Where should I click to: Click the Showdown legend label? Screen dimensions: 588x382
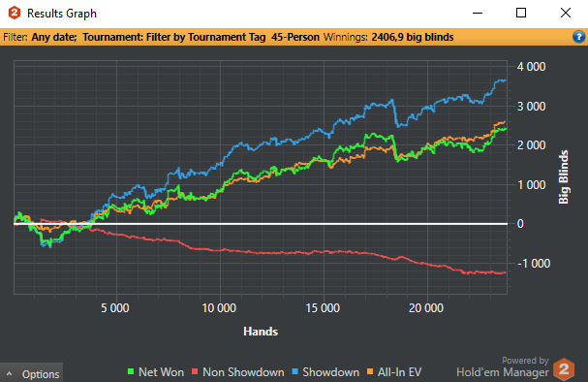tap(330, 372)
